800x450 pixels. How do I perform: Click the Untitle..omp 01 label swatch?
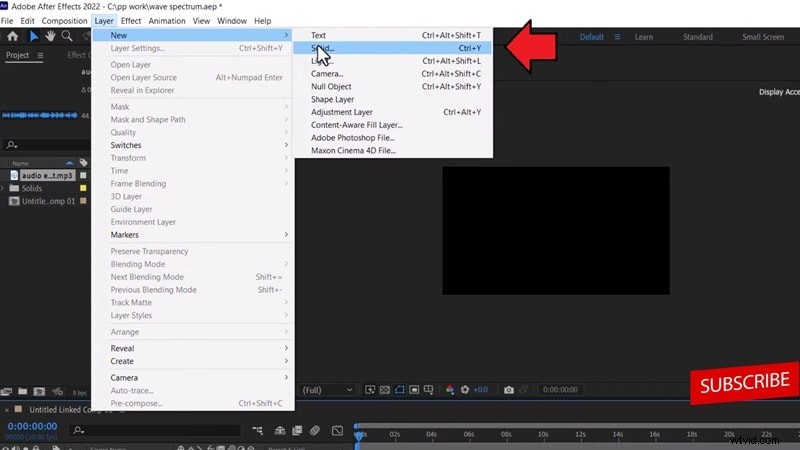point(83,201)
